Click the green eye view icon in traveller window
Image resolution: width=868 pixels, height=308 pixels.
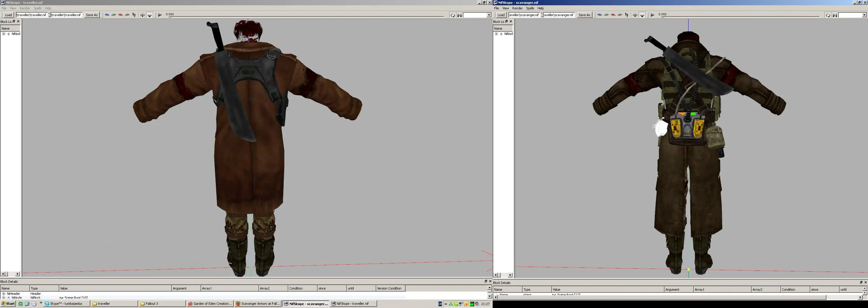point(113,15)
